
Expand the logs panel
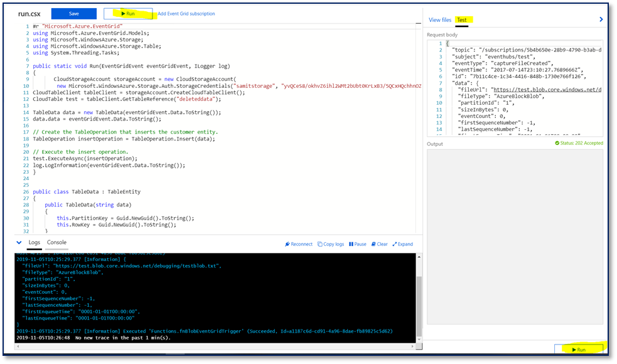tap(403, 244)
